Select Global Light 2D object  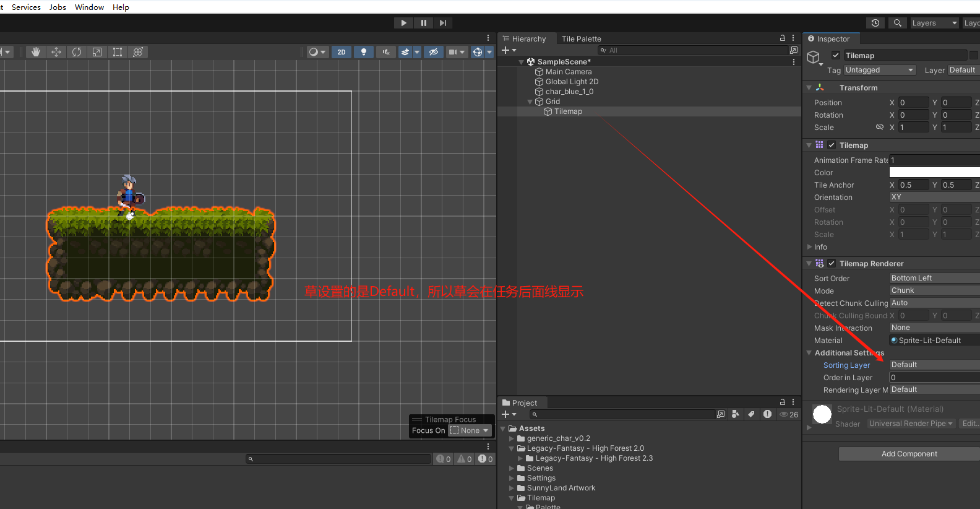[572, 82]
